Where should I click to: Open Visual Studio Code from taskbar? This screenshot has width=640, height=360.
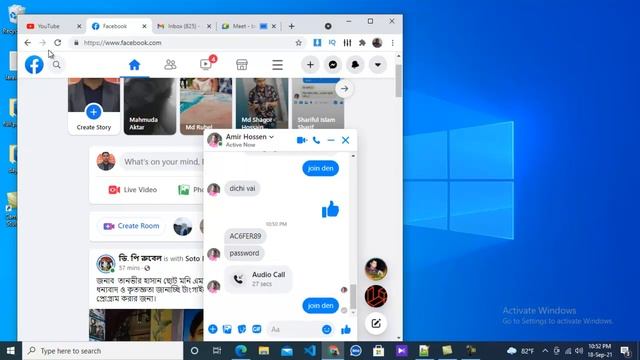[x=310, y=351]
